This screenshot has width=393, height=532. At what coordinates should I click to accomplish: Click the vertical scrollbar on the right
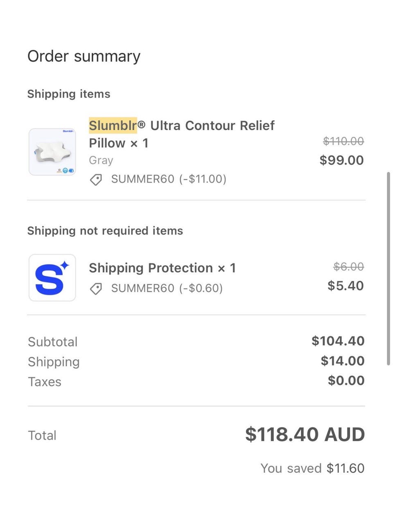(x=388, y=268)
